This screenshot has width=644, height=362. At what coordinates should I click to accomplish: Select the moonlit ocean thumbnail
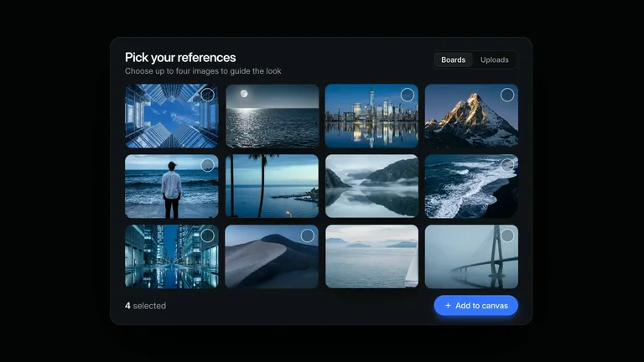[273, 116]
